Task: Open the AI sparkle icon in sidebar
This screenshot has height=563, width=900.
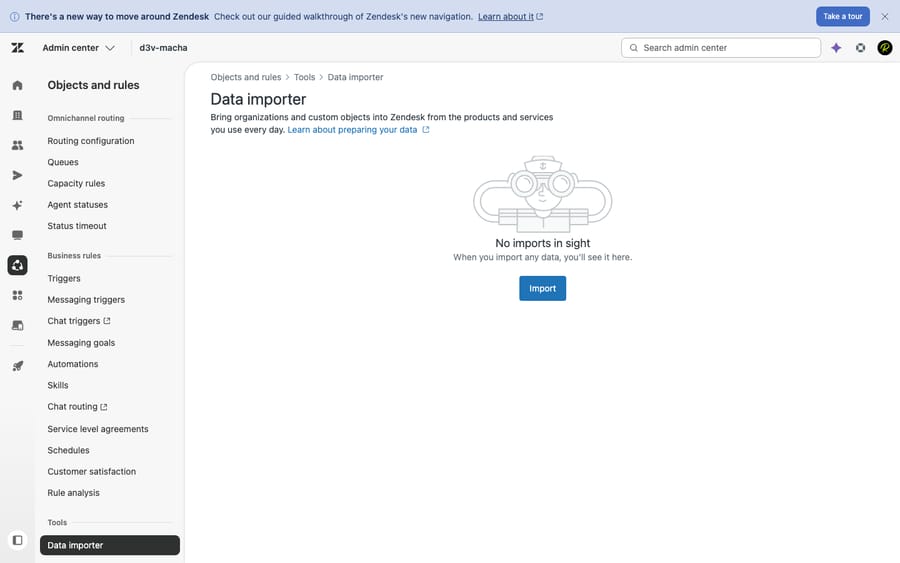Action: (x=18, y=205)
